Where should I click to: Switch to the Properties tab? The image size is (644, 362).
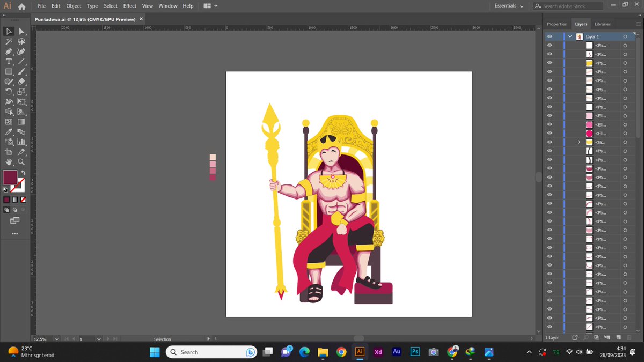(x=557, y=24)
